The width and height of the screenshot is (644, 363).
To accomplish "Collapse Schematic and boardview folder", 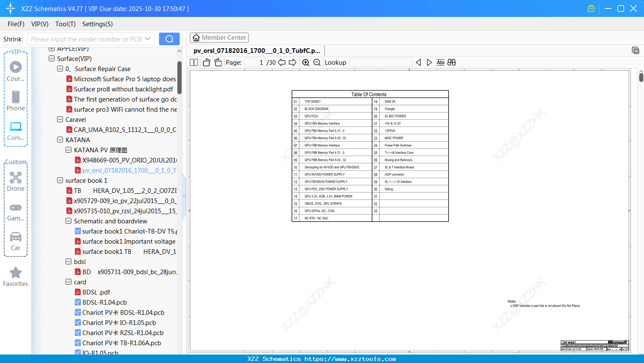I will tap(69, 221).
